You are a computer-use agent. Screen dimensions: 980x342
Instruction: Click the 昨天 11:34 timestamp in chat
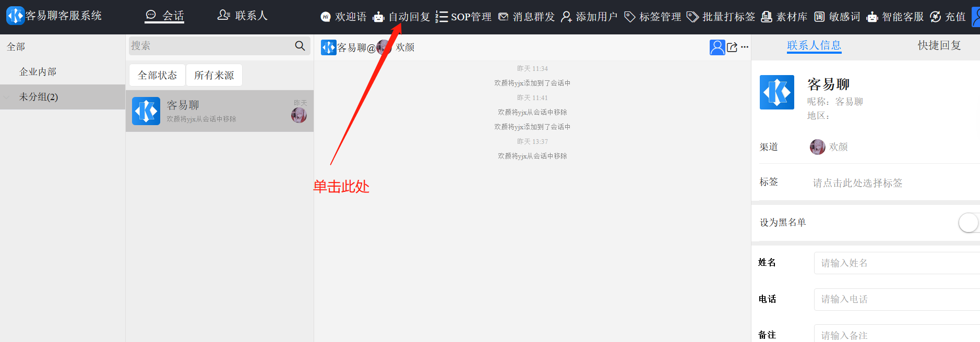tap(532, 69)
